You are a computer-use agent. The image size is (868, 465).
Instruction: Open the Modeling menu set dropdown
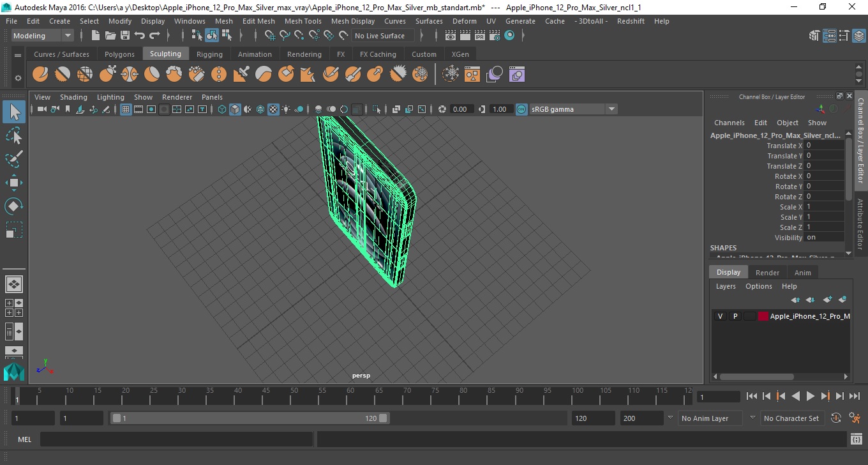click(x=43, y=36)
